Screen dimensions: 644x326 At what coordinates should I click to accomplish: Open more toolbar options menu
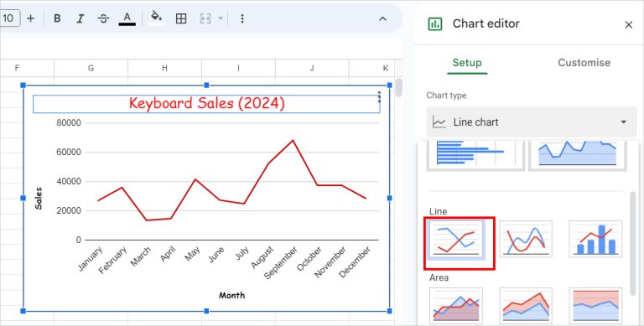point(242,18)
